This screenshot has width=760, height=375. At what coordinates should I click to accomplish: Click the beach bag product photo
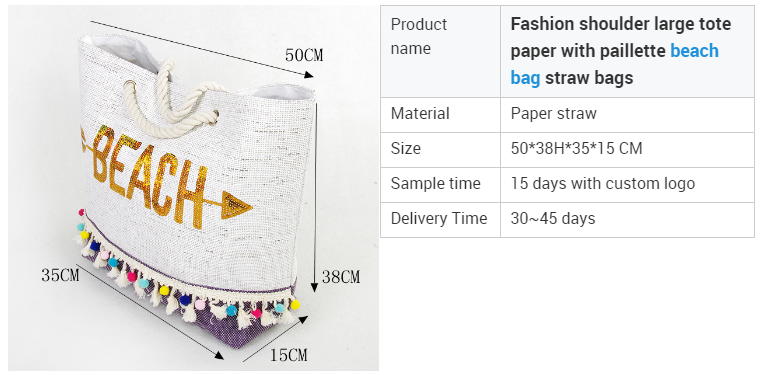point(193,188)
